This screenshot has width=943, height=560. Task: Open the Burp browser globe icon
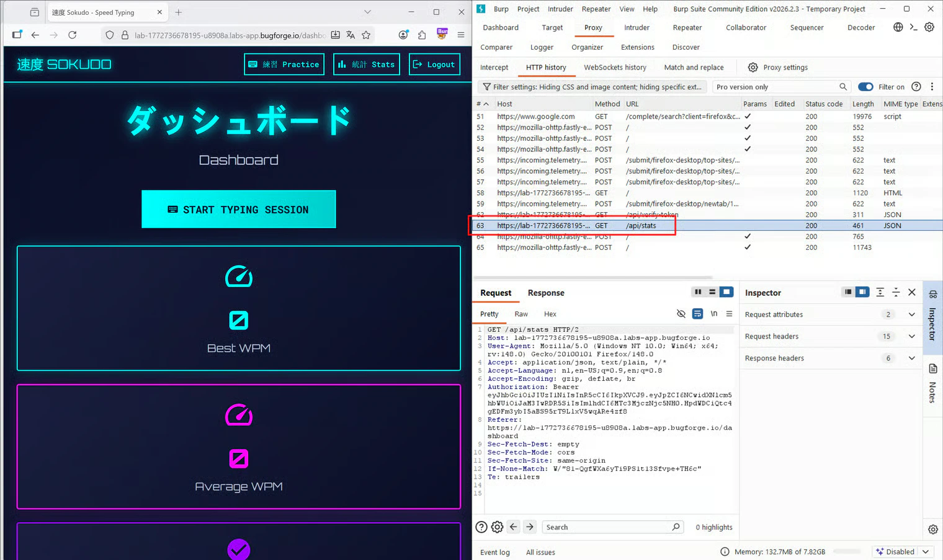click(898, 27)
